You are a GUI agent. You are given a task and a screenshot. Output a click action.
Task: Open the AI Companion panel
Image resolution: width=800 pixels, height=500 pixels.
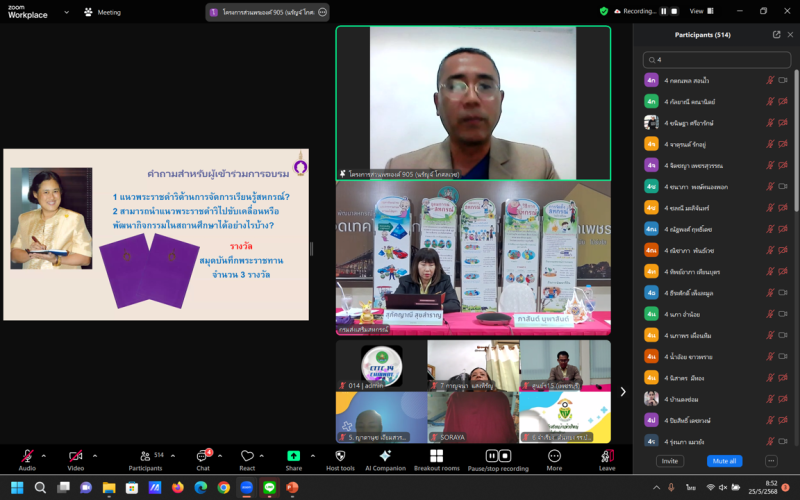coord(385,460)
